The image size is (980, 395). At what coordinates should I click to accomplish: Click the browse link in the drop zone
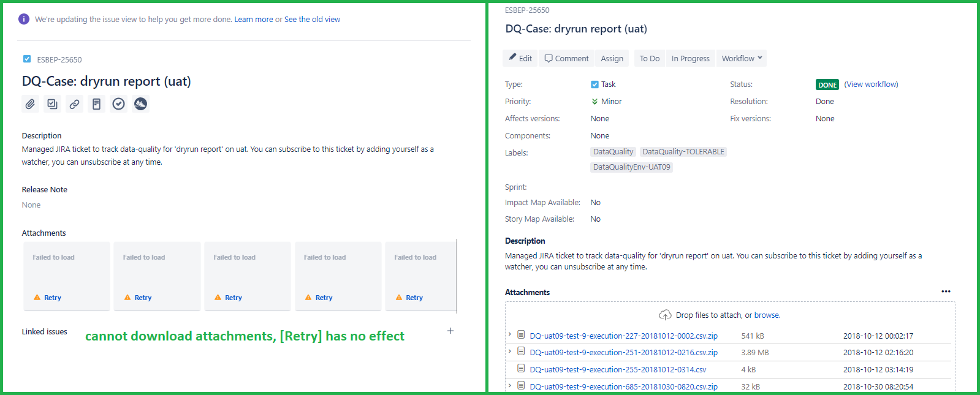767,315
